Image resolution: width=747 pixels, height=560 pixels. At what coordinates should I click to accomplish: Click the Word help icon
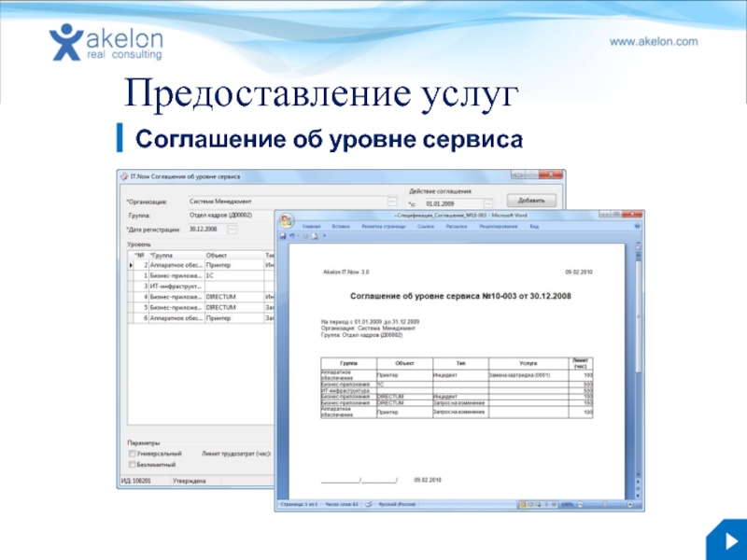click(637, 227)
